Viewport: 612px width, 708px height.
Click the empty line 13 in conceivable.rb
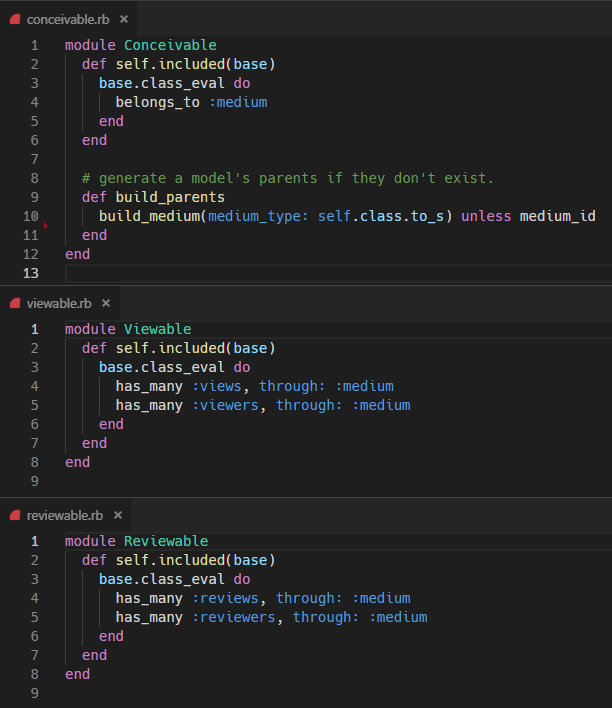(x=338, y=273)
